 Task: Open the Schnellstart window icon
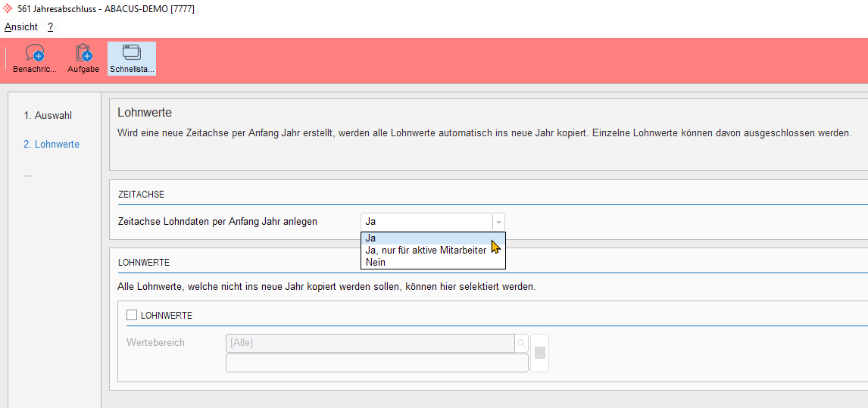pos(132,54)
